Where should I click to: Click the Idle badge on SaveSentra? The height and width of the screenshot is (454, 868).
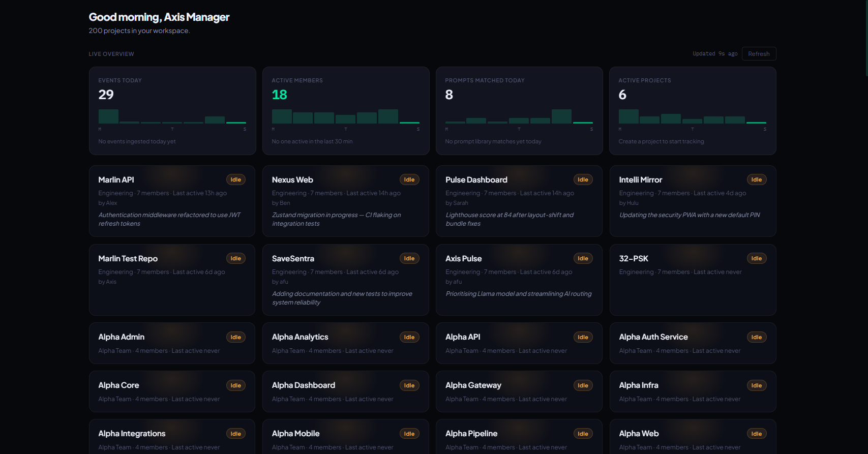click(x=409, y=258)
